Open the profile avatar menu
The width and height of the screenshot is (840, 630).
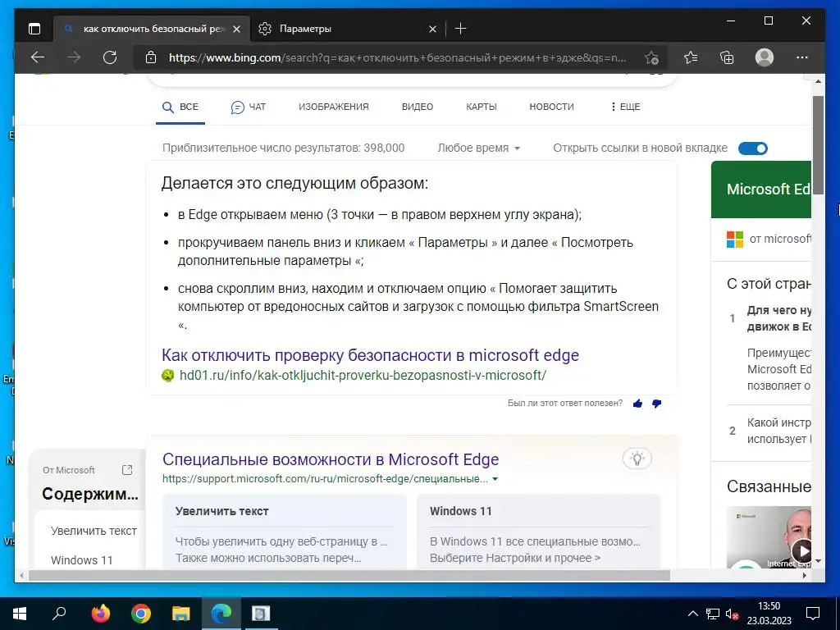[765, 57]
